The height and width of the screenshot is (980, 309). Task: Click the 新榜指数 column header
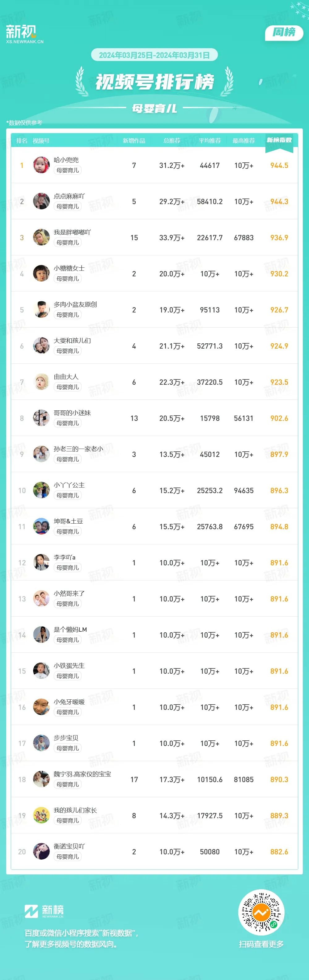pos(279,140)
